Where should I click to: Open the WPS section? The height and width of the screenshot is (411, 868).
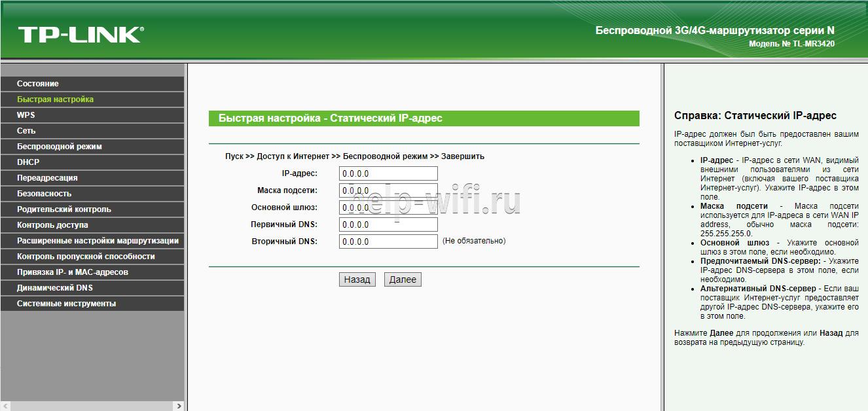92,115
